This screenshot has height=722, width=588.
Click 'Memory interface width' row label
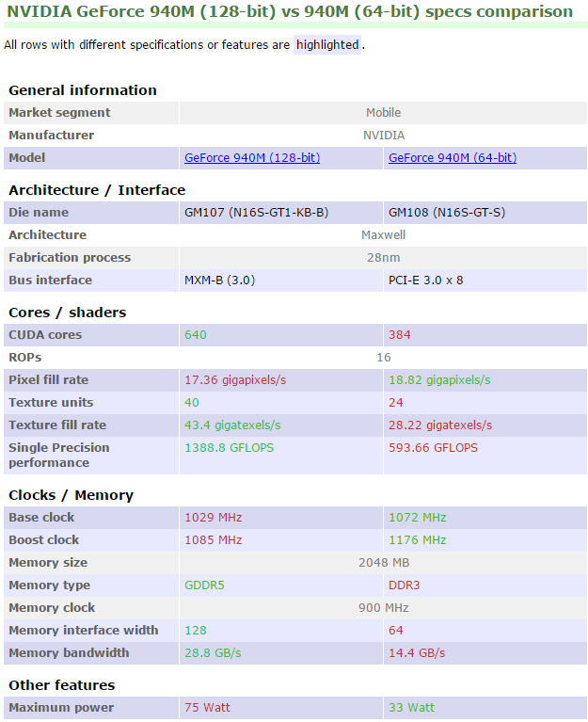(x=84, y=631)
